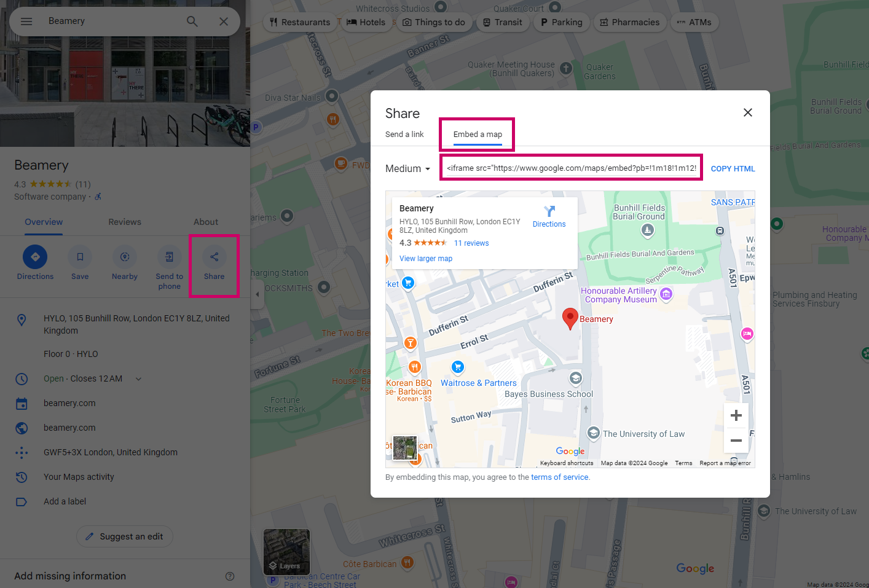Image resolution: width=869 pixels, height=588 pixels.
Task: Click the Directions round blue icon
Action: [x=35, y=257]
